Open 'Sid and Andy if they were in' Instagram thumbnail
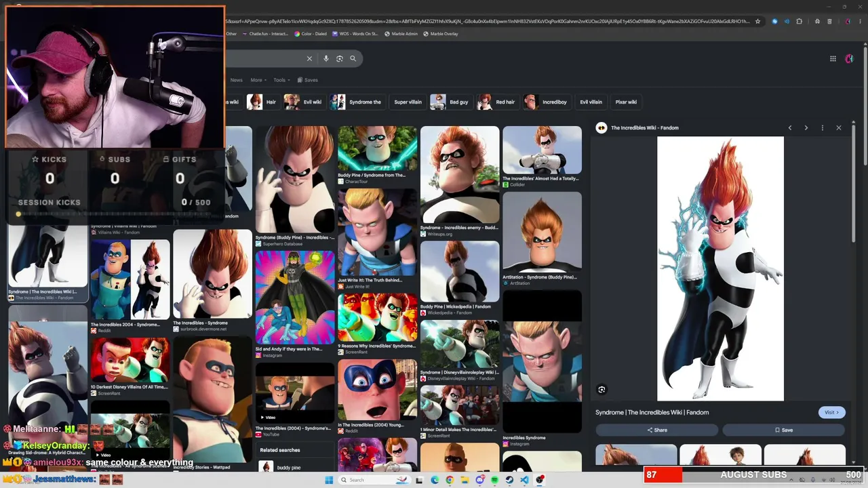The height and width of the screenshot is (488, 868). pos(295,298)
